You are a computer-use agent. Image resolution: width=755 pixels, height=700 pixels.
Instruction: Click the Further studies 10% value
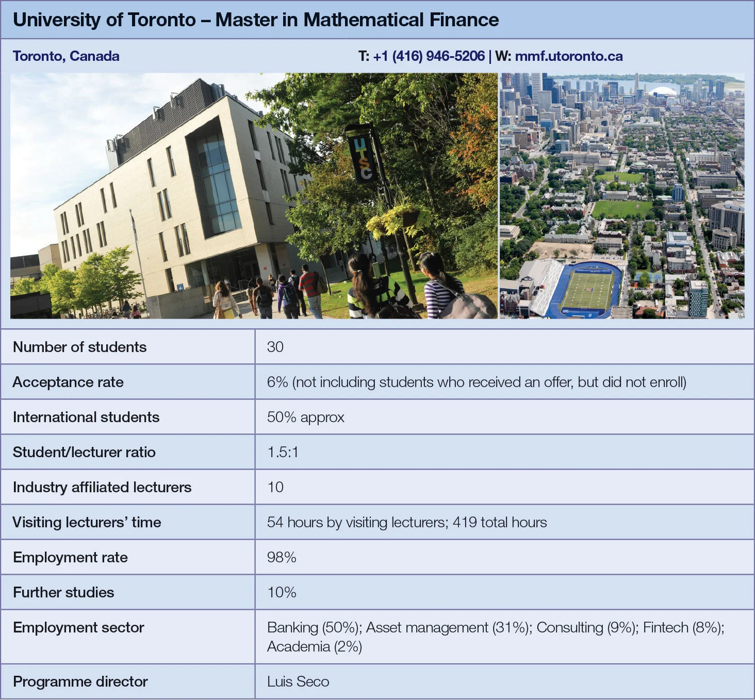[282, 592]
